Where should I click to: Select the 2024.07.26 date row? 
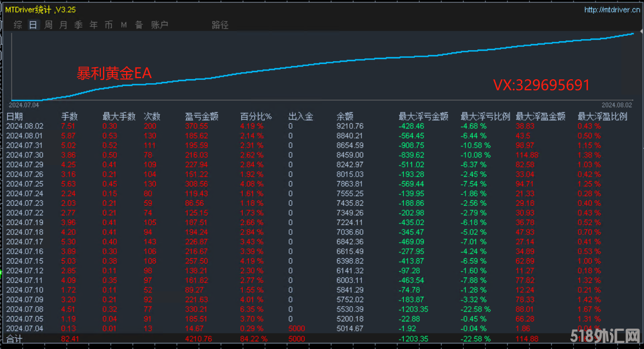(x=25, y=174)
